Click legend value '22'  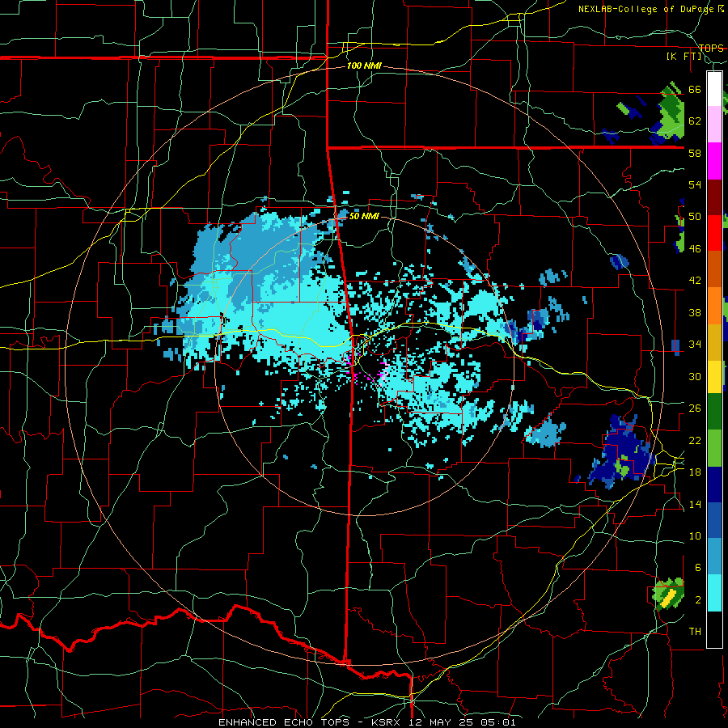(695, 440)
